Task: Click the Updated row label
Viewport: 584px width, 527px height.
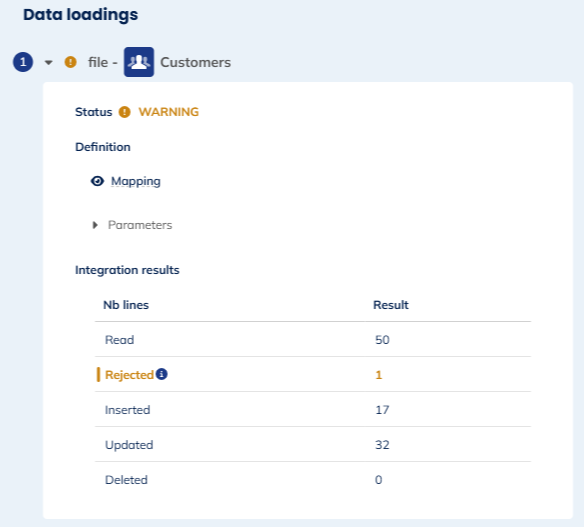Action: (129, 445)
